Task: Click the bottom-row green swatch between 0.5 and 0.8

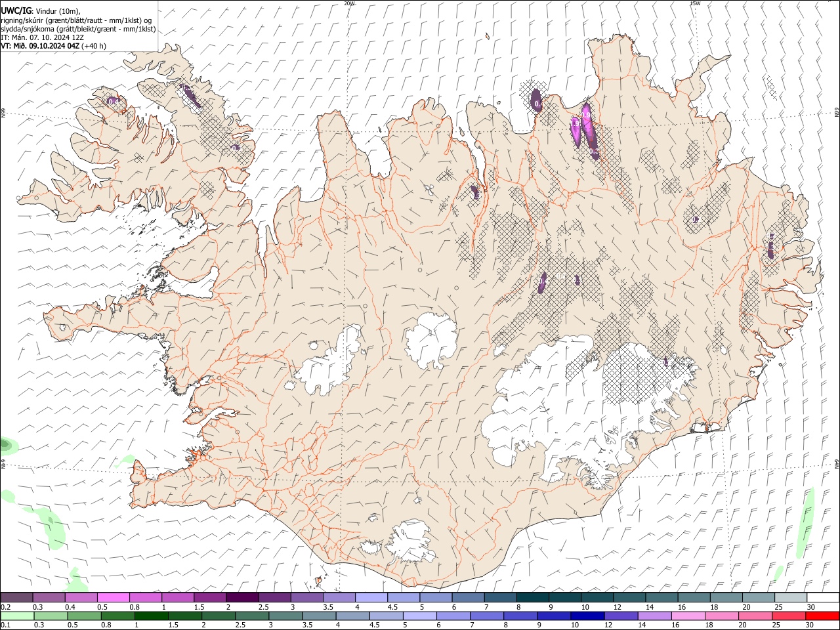Action: click(x=84, y=616)
